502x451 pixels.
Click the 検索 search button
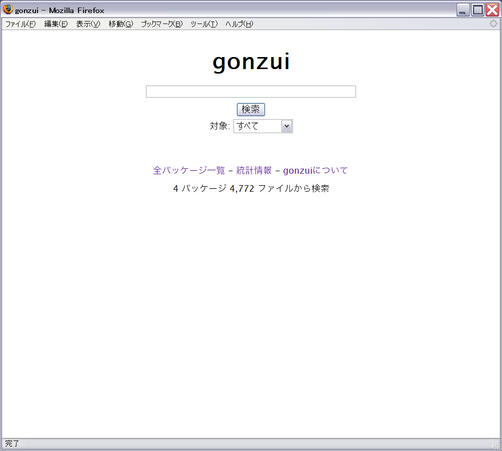[251, 109]
